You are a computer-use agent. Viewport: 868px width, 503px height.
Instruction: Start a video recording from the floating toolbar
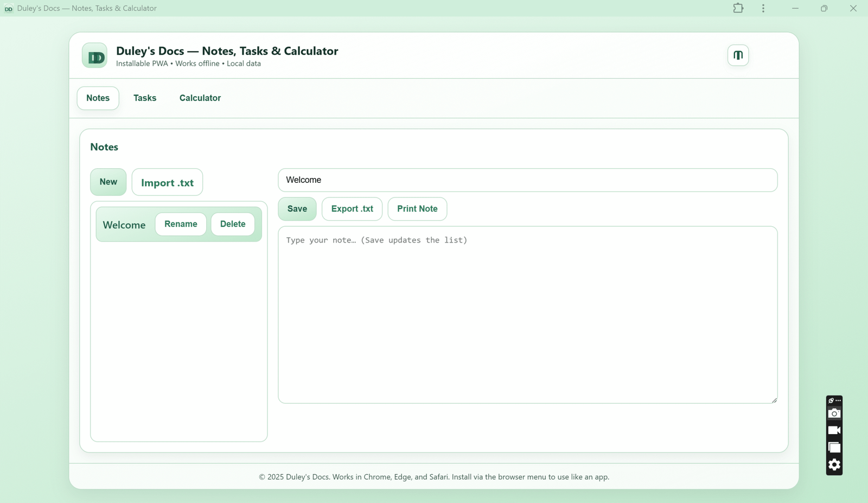[x=834, y=430]
